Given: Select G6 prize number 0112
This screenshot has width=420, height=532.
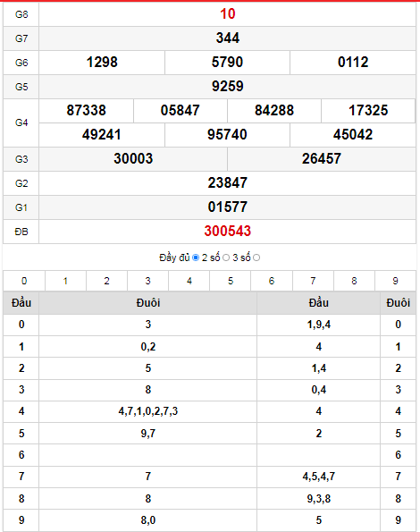Looking at the screenshot, I should pyautogui.click(x=353, y=62).
